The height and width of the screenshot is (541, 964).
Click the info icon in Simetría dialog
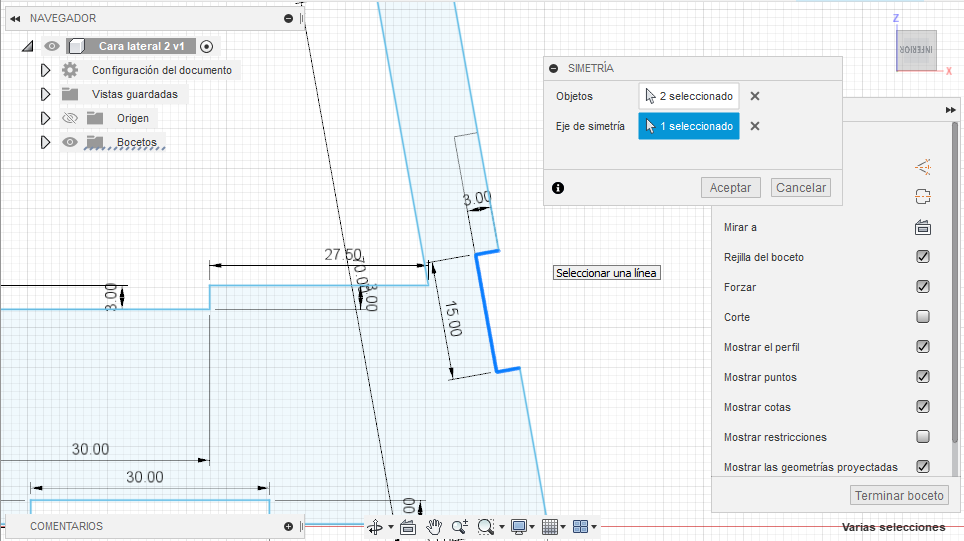(x=558, y=188)
